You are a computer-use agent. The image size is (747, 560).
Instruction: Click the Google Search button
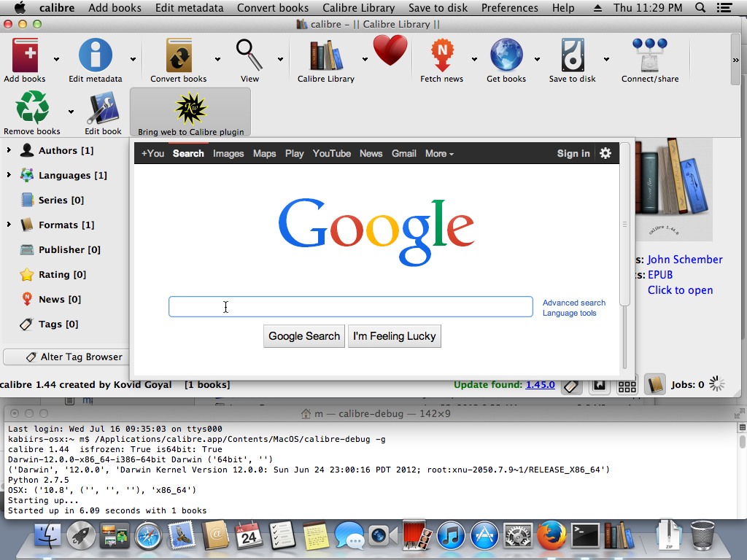point(304,336)
